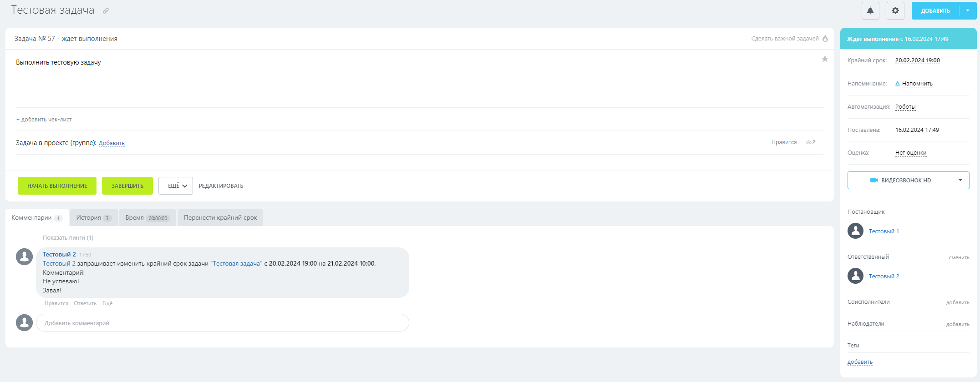Open the Ещё dropdown menu
The image size is (980, 382).
[176, 186]
